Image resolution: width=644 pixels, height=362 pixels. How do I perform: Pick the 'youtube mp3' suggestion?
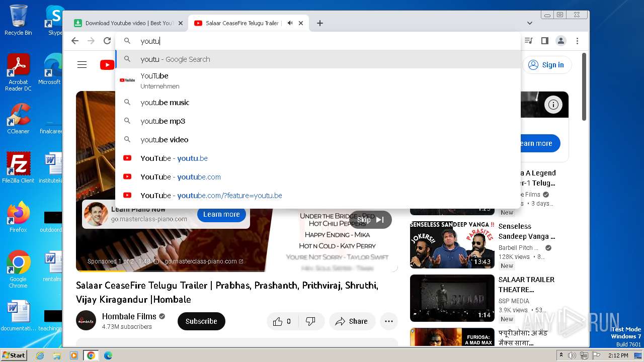point(318,121)
